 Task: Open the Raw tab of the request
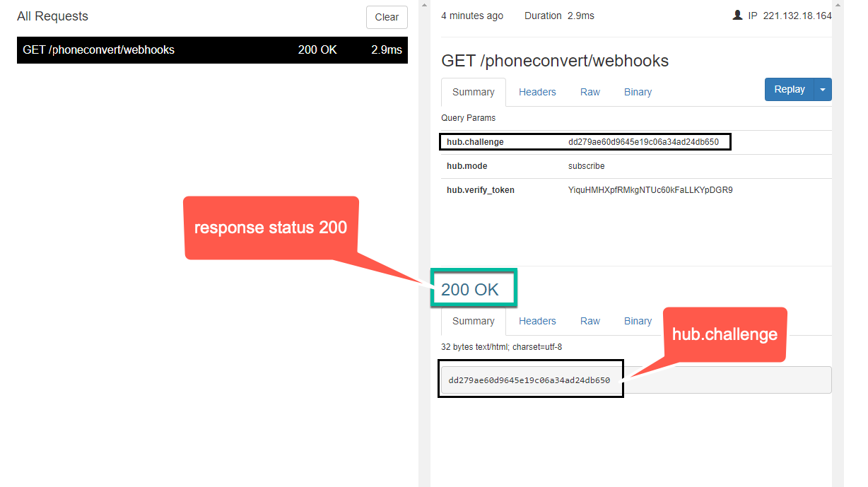(x=590, y=92)
